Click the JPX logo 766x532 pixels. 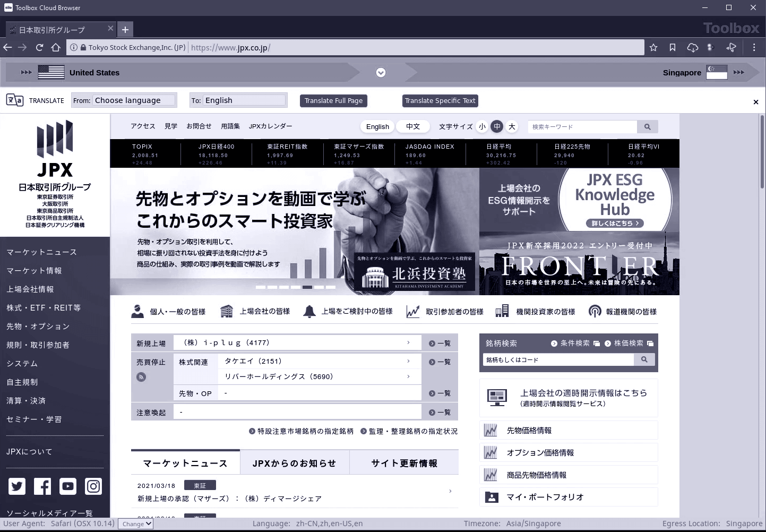[55, 149]
